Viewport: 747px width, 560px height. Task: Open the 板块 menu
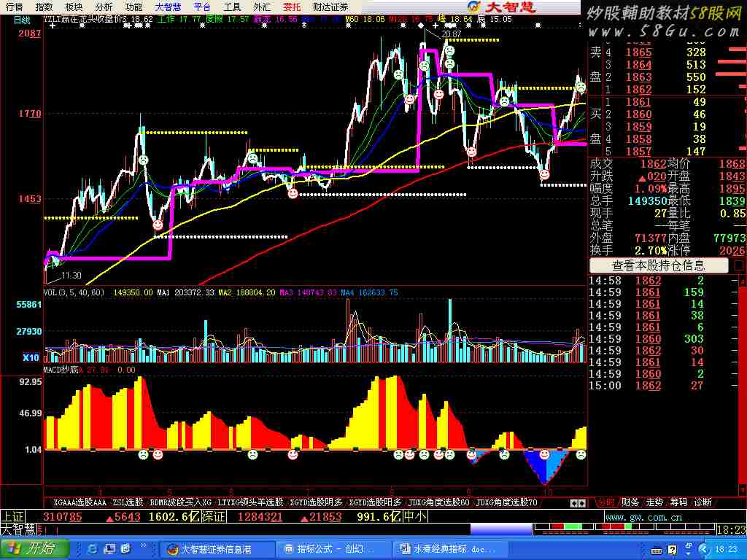(x=74, y=7)
